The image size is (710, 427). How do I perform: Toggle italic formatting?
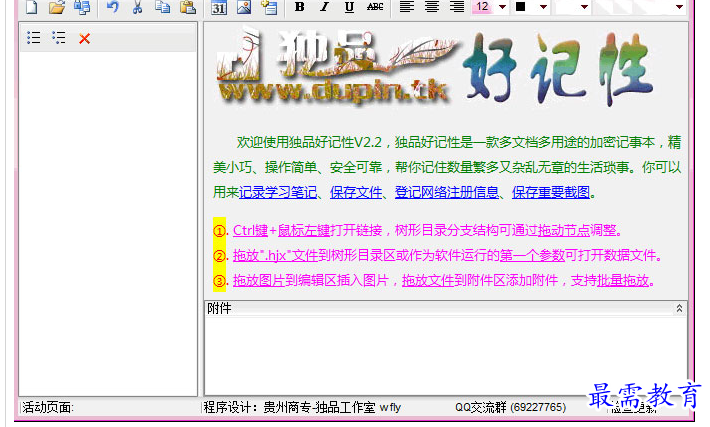tap(324, 7)
